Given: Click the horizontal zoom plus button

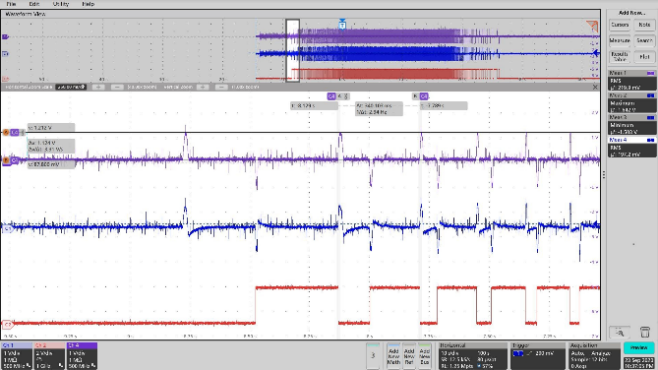Looking at the screenshot, I should tap(98, 87).
